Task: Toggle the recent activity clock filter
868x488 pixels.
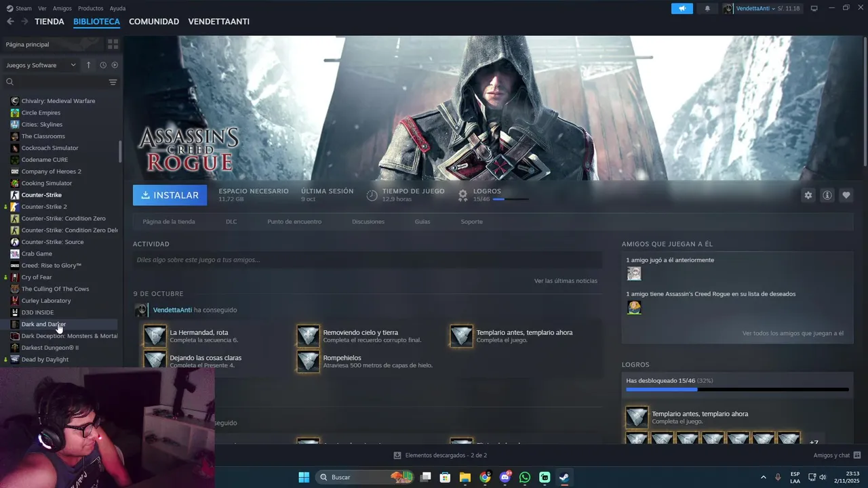Action: coord(103,65)
